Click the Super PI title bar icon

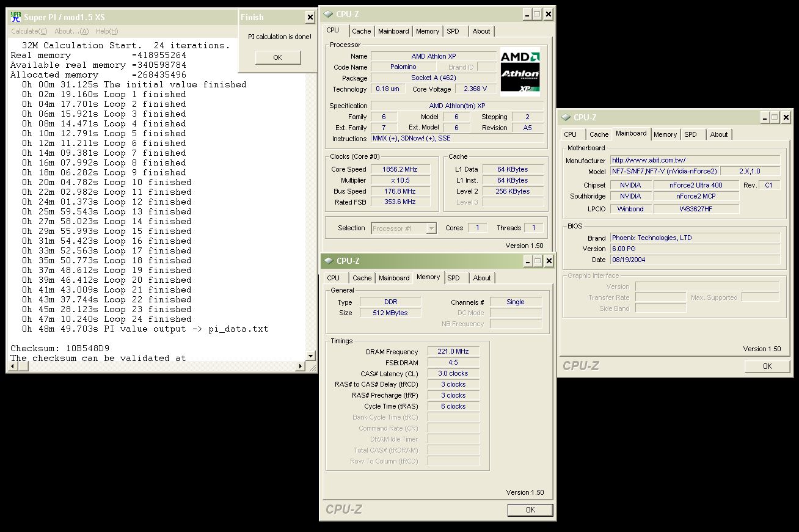(x=15, y=17)
